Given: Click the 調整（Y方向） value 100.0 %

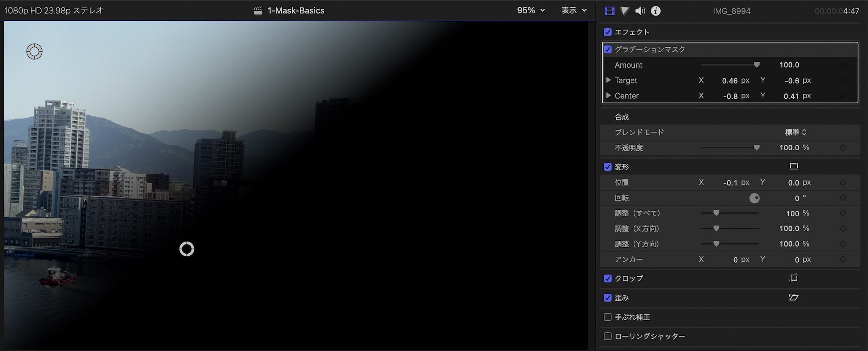Looking at the screenshot, I should tap(794, 244).
